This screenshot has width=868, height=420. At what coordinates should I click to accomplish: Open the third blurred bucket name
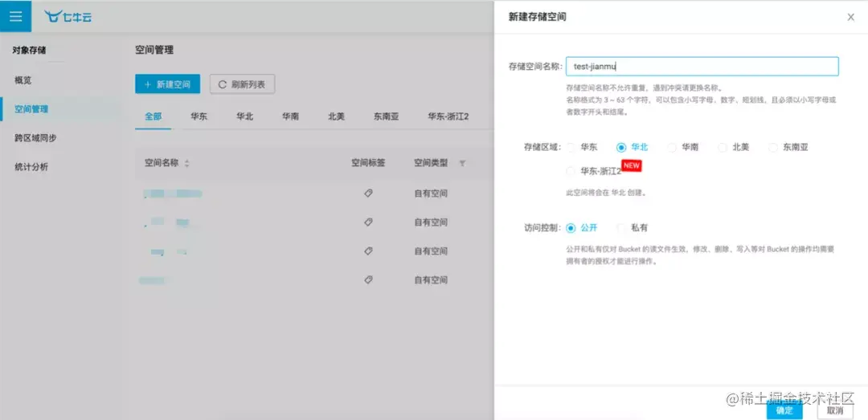tap(168, 251)
